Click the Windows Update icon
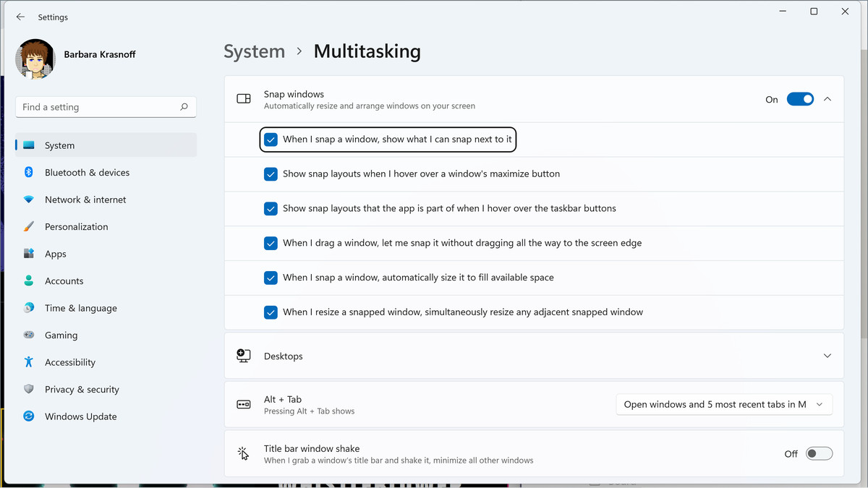 tap(27, 416)
